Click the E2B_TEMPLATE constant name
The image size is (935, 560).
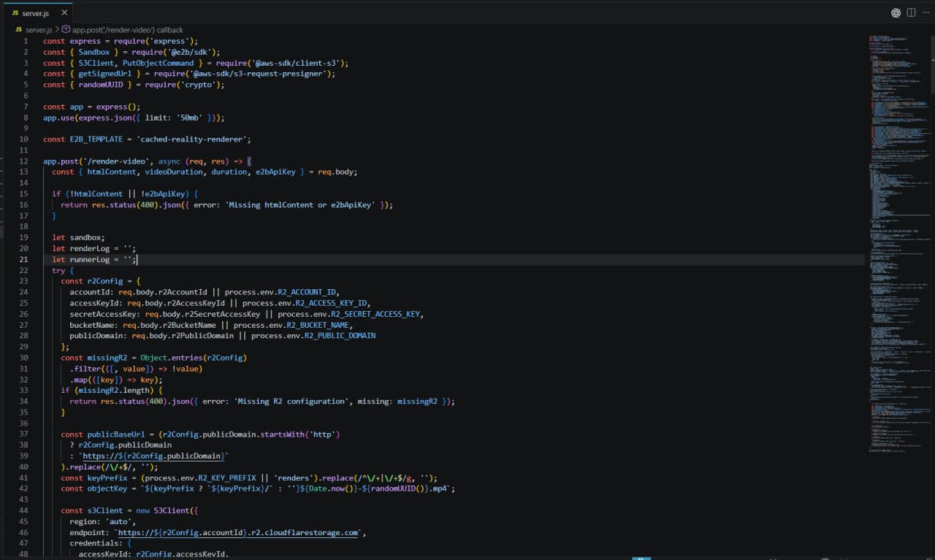(x=96, y=139)
